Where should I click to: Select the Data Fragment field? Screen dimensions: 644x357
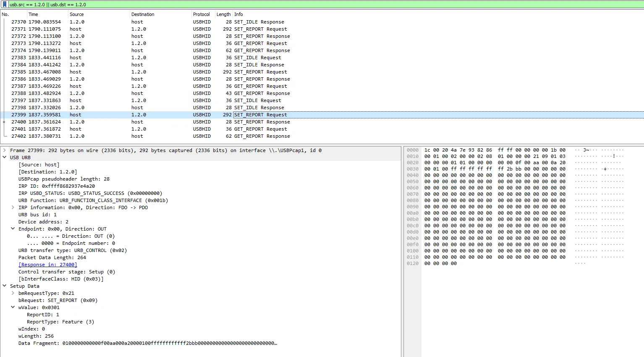pos(147,343)
